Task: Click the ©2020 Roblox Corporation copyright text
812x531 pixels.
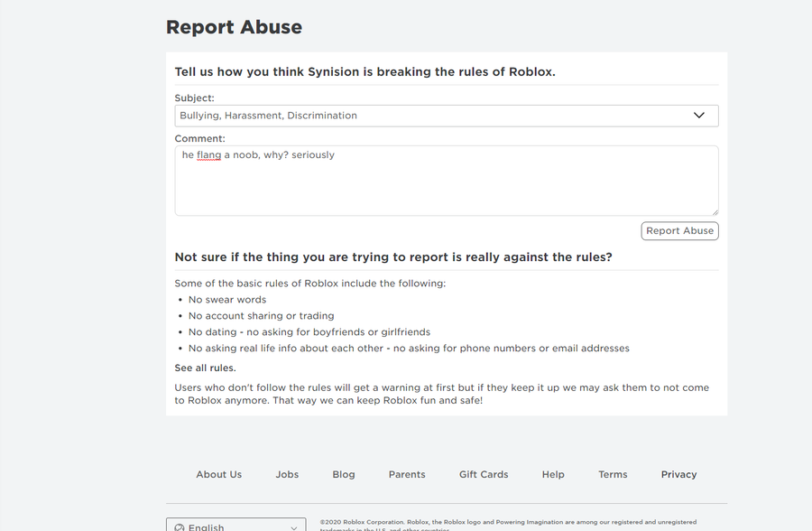Action: coord(508,525)
